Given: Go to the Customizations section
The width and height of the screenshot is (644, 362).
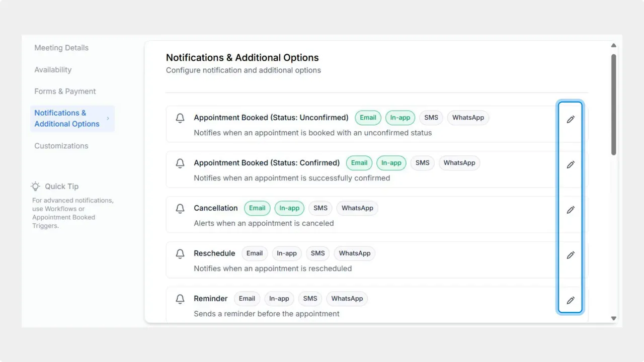Looking at the screenshot, I should (x=61, y=145).
